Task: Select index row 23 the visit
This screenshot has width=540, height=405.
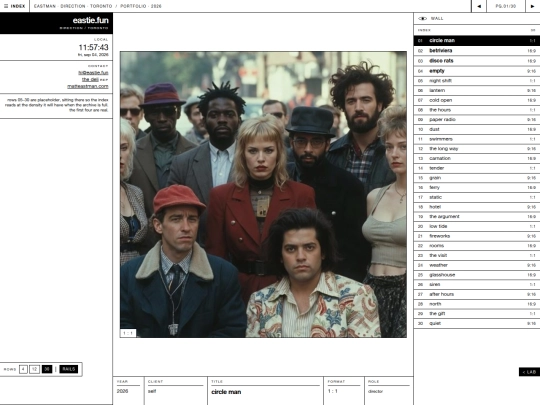Action: [x=477, y=255]
